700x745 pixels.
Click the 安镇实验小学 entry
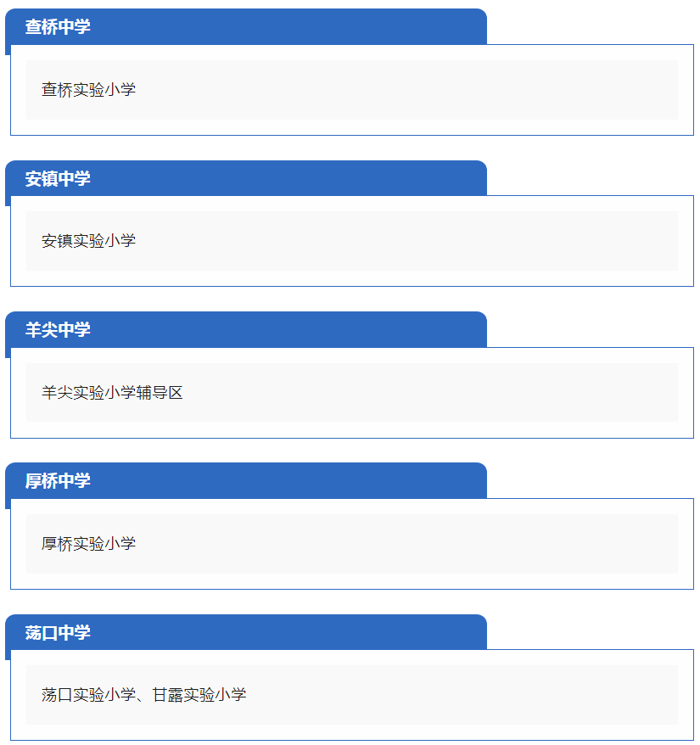pos(88,241)
